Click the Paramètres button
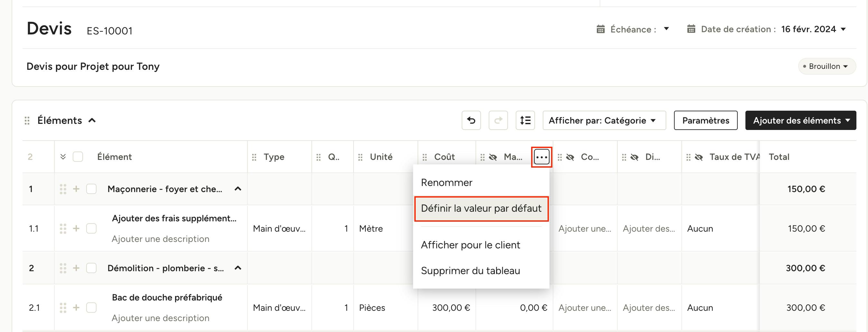The width and height of the screenshot is (868, 332). coord(706,120)
